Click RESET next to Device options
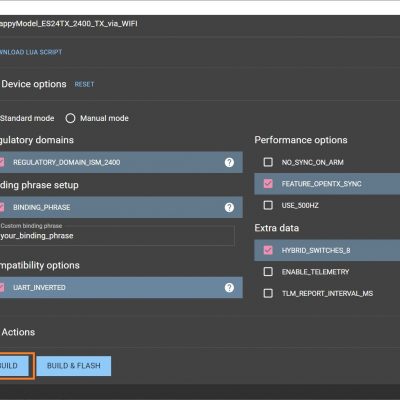 [84, 84]
